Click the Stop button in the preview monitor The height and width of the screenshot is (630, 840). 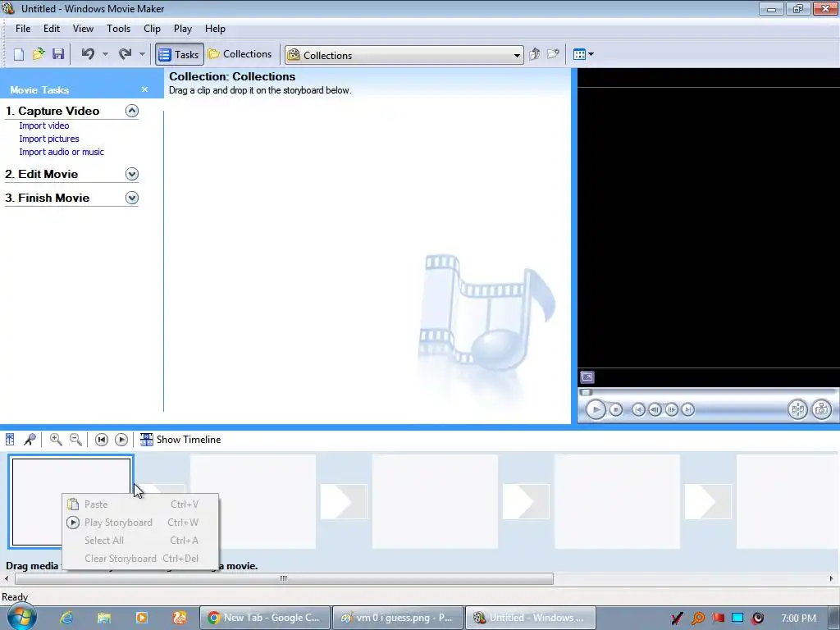(616, 410)
